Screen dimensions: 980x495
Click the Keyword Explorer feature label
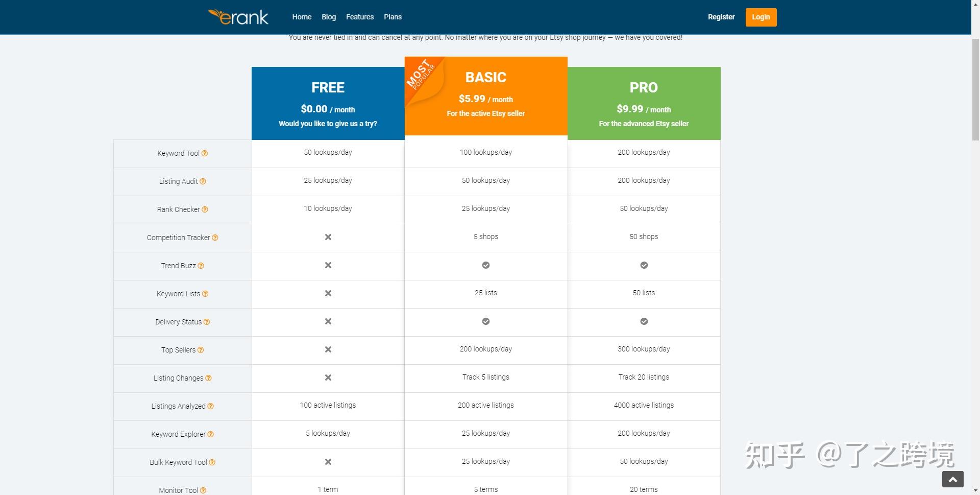[x=178, y=434]
